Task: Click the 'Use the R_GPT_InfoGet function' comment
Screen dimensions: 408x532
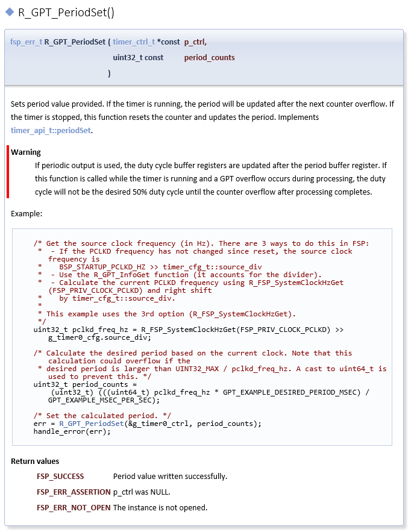Action: (180, 275)
